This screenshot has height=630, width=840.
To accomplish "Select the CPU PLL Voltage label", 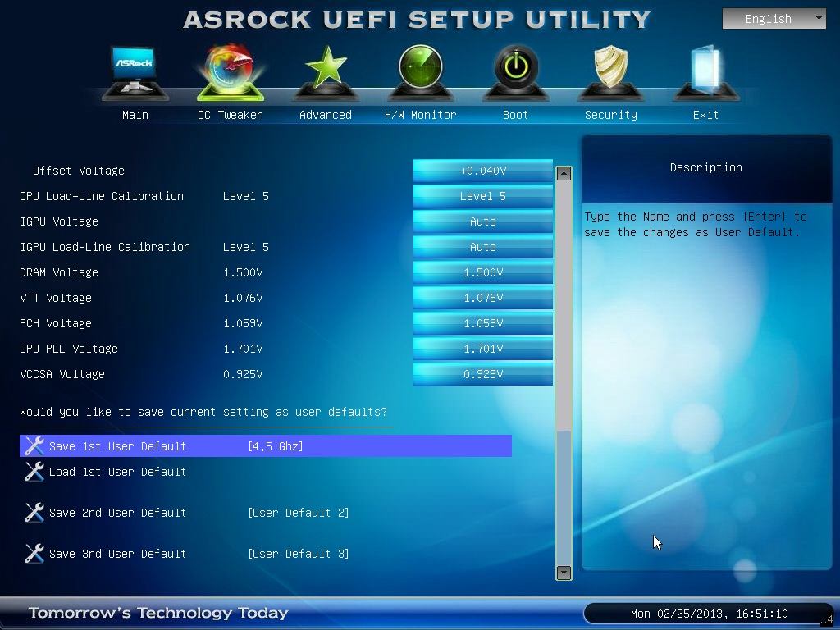I will (69, 349).
